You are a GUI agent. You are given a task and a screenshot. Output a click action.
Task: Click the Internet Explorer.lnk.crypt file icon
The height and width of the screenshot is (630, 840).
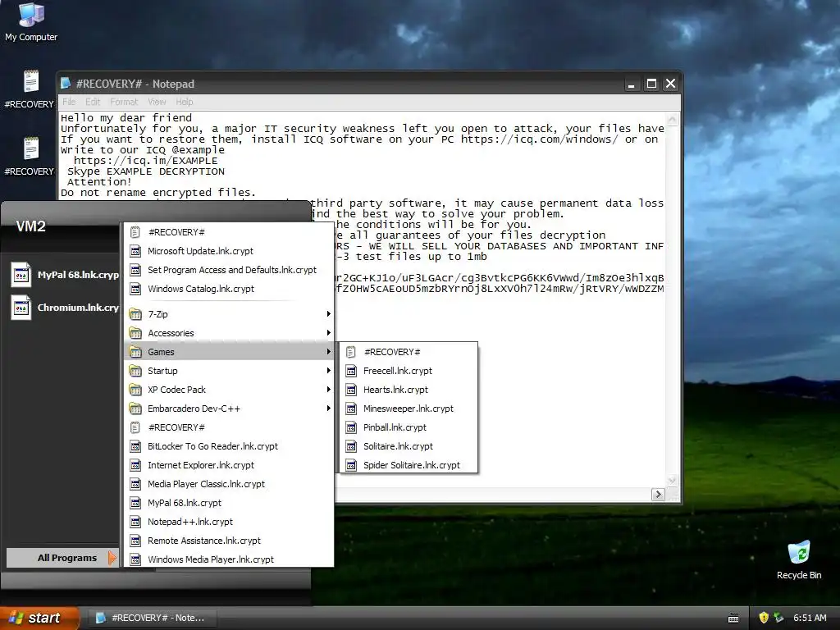point(135,465)
